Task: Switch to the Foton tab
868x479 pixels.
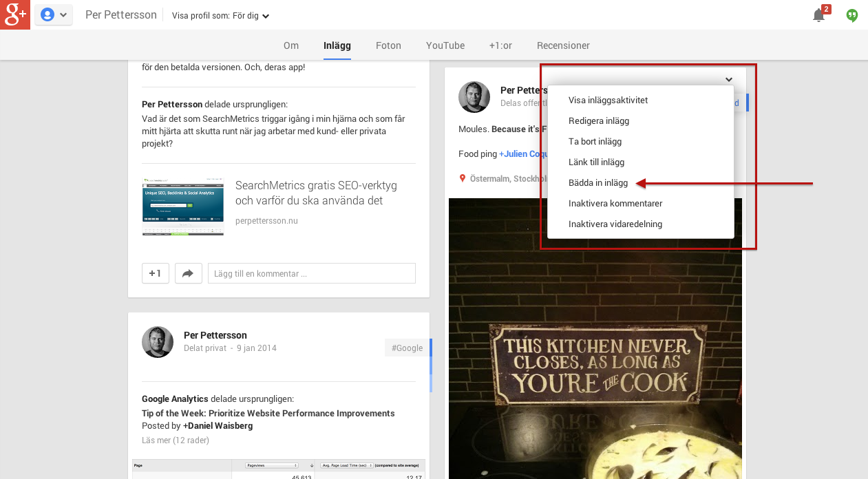Action: (x=388, y=45)
